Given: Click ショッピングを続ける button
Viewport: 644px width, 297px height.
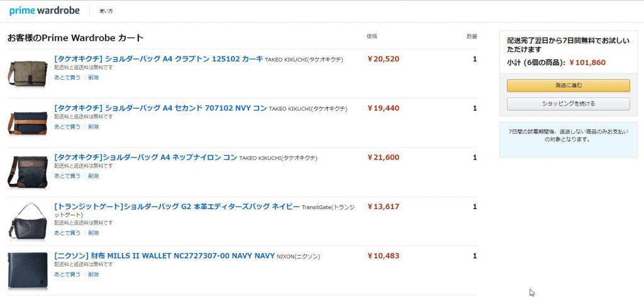Looking at the screenshot, I should [568, 104].
